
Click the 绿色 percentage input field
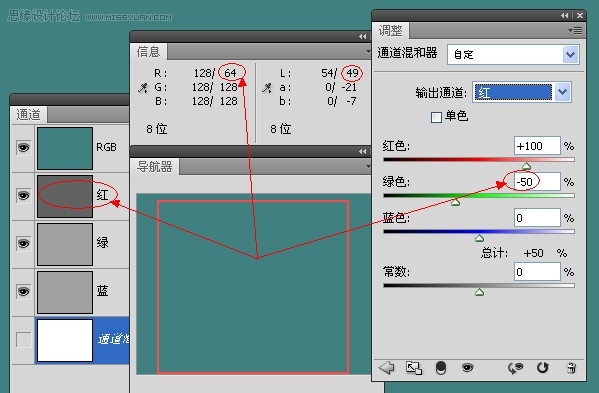point(537,182)
